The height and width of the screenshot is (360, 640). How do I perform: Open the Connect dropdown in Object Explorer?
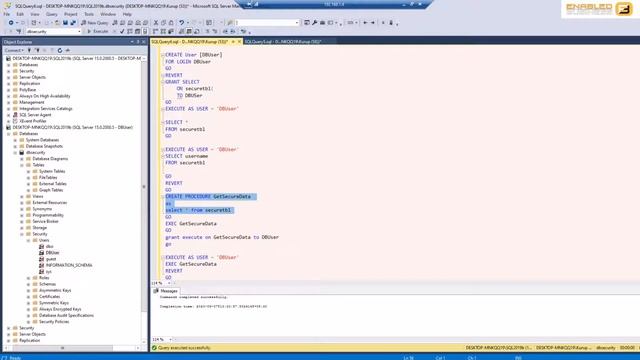14,50
